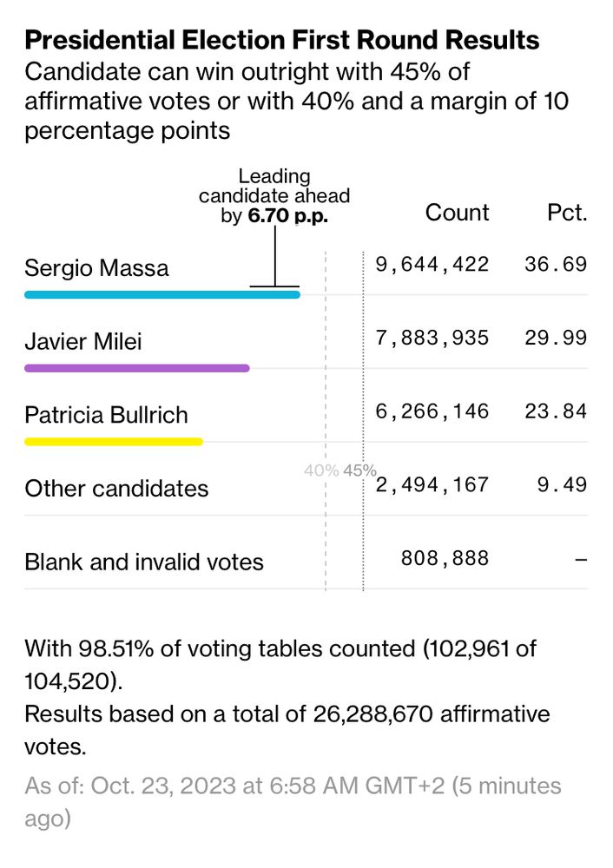Click the Count column header
The height and width of the screenshot is (868, 613).
point(457,213)
